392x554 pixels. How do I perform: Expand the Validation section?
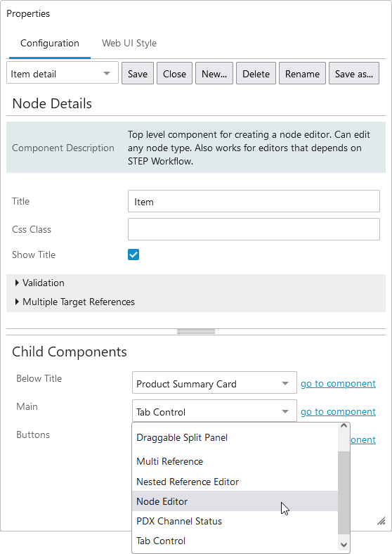point(39,283)
